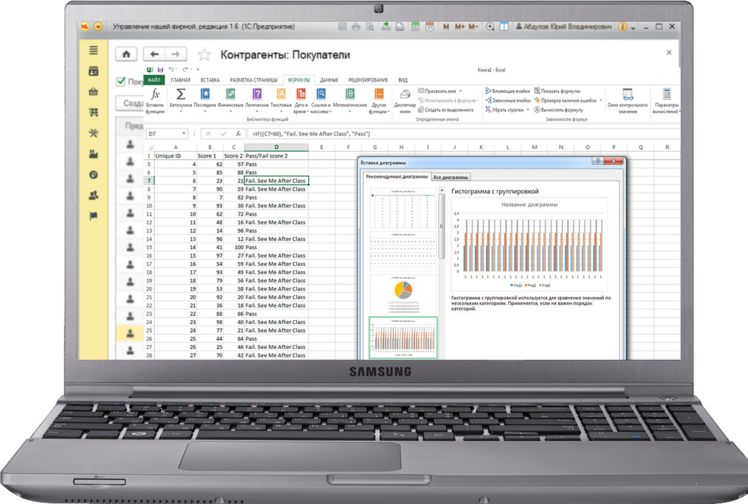
Task: Navigate forward with the right arrow
Action: [x=176, y=54]
